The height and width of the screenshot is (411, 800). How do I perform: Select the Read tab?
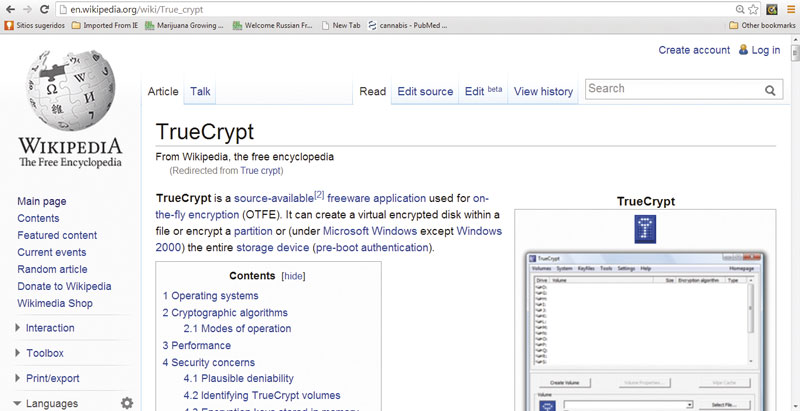click(x=372, y=91)
